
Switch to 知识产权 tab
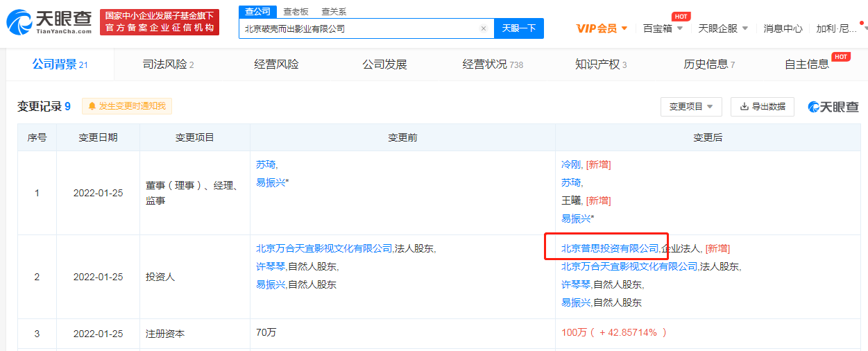click(x=601, y=65)
